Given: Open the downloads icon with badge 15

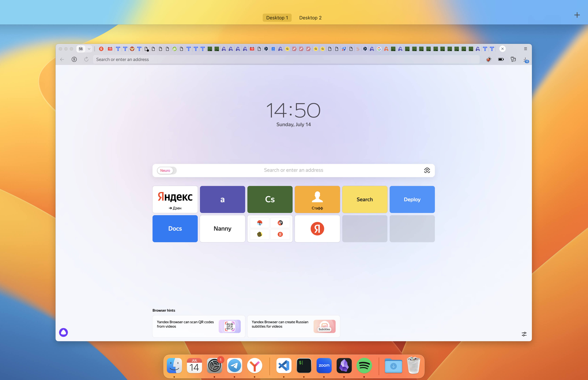Looking at the screenshot, I should click(526, 60).
